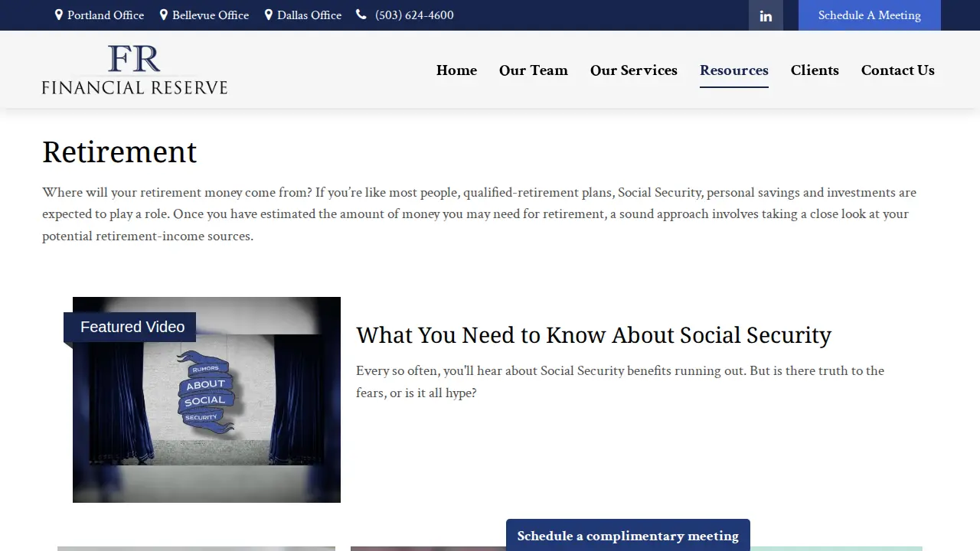Screen dimensions: 980x551
Task: Open the Our Services menu item
Action: [x=634, y=70]
